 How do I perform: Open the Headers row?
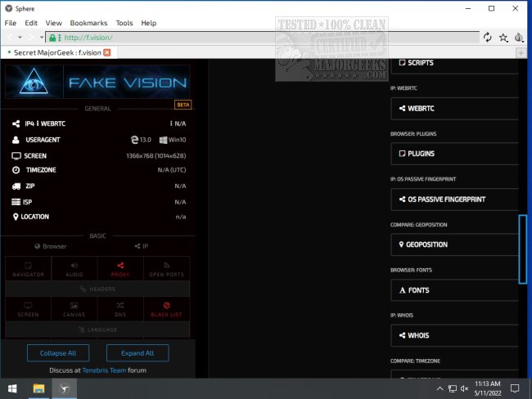click(97, 289)
